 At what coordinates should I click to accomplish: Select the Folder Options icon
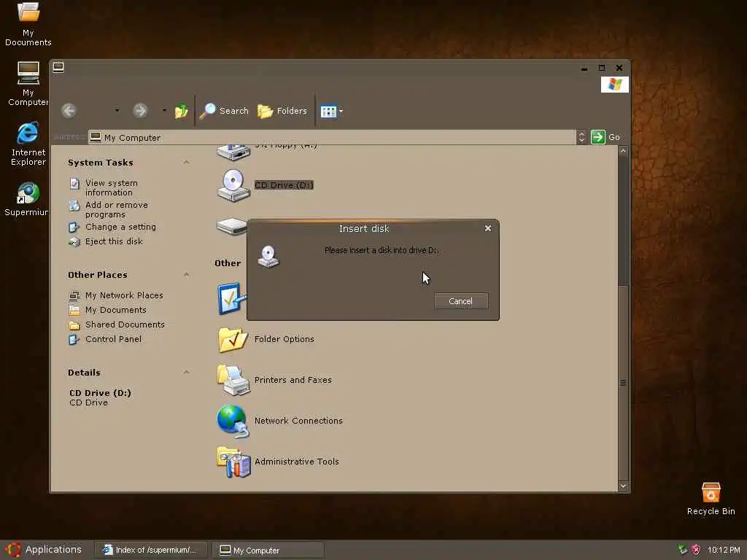point(233,340)
